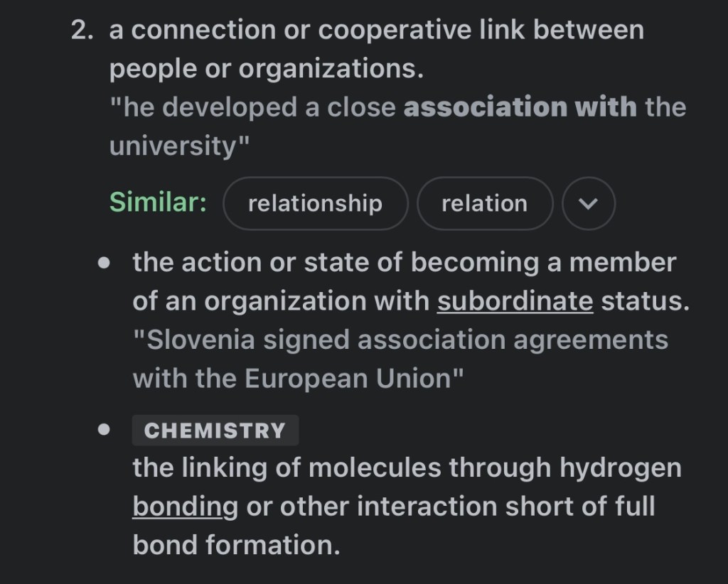Click the "he developed a close" example sentence
This screenshot has height=584, width=728.
256,107
